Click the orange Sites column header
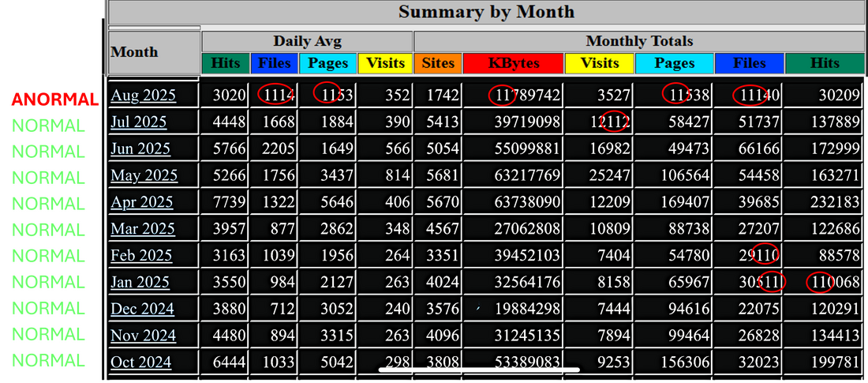Viewport: 868px width, 383px height. click(437, 63)
